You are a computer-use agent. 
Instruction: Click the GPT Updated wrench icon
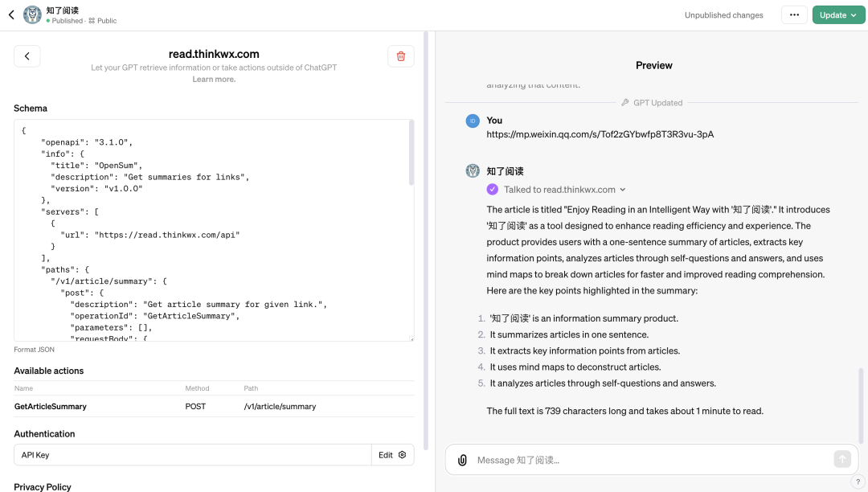625,102
